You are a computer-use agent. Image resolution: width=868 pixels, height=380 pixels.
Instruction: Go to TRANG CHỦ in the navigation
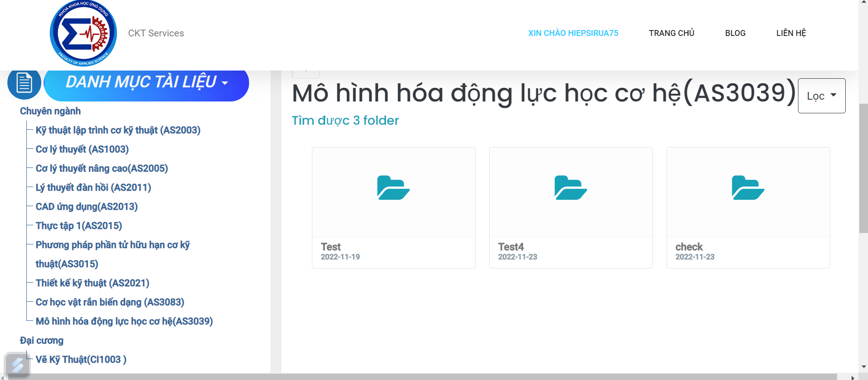tap(672, 33)
